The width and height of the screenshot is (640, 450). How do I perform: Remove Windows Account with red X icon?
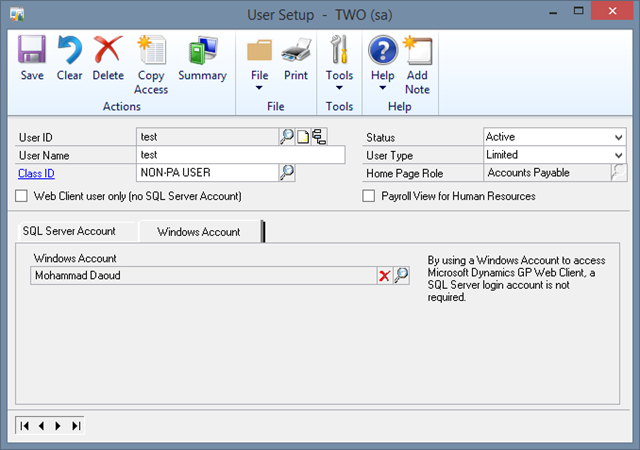tap(384, 276)
